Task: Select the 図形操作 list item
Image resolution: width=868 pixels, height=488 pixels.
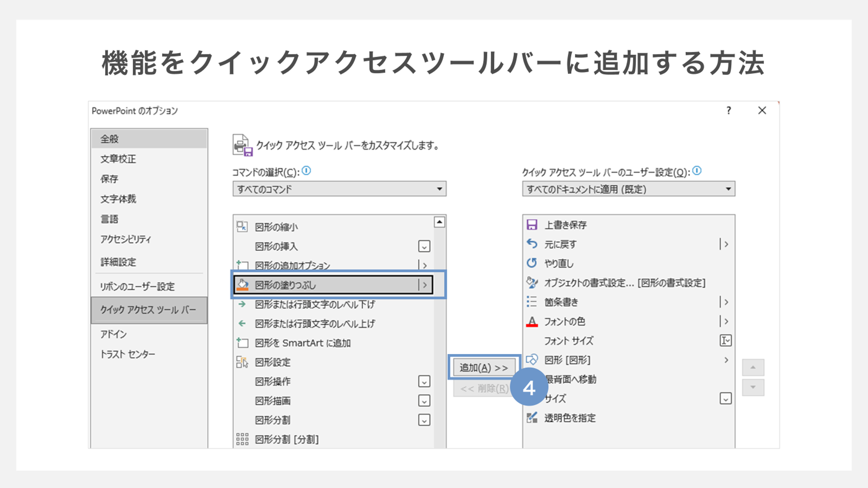Action: coord(333,381)
